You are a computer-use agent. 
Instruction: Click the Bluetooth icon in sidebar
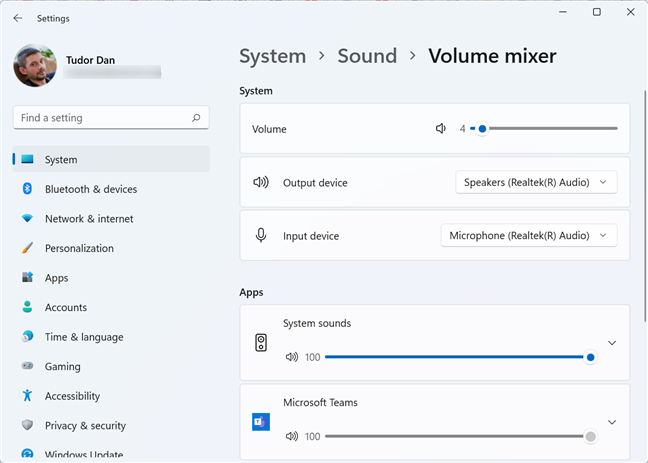pos(27,189)
